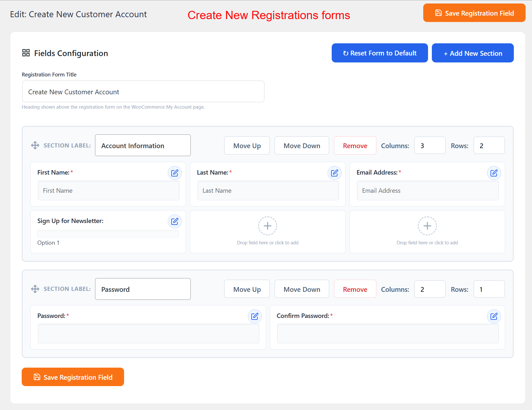Set Columns value for Password section
532x410 pixels.
[x=430, y=289]
